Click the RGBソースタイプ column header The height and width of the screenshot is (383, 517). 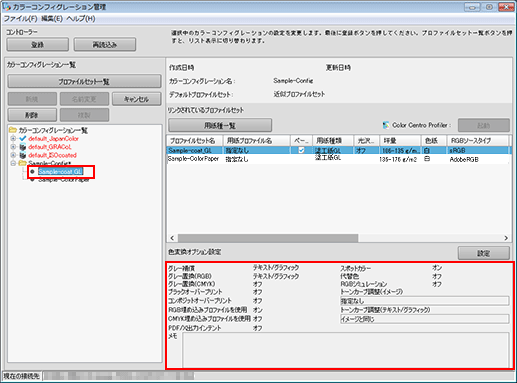[x=478, y=141]
